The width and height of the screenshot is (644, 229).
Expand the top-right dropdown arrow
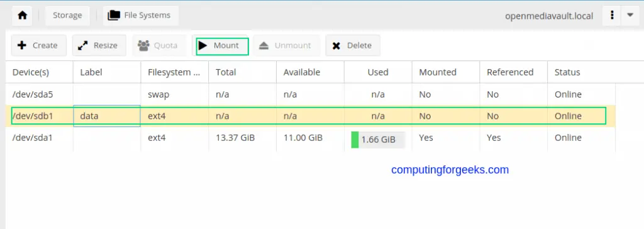coord(630,16)
